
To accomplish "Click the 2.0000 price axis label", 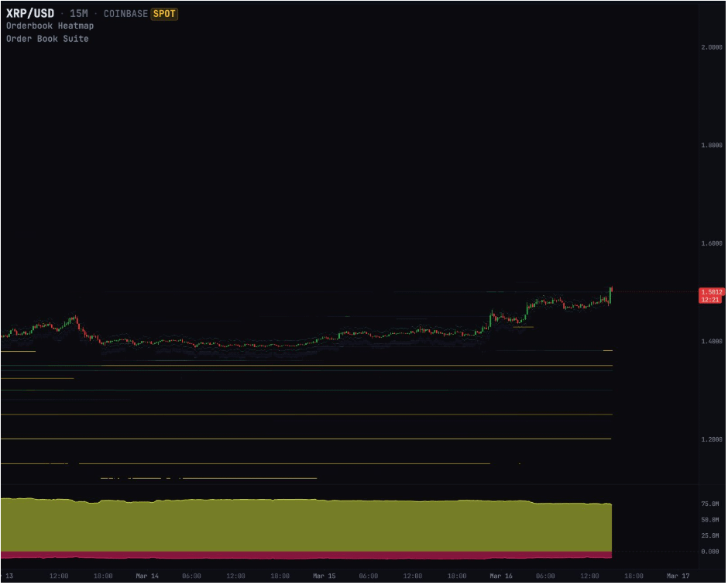I will (x=712, y=47).
